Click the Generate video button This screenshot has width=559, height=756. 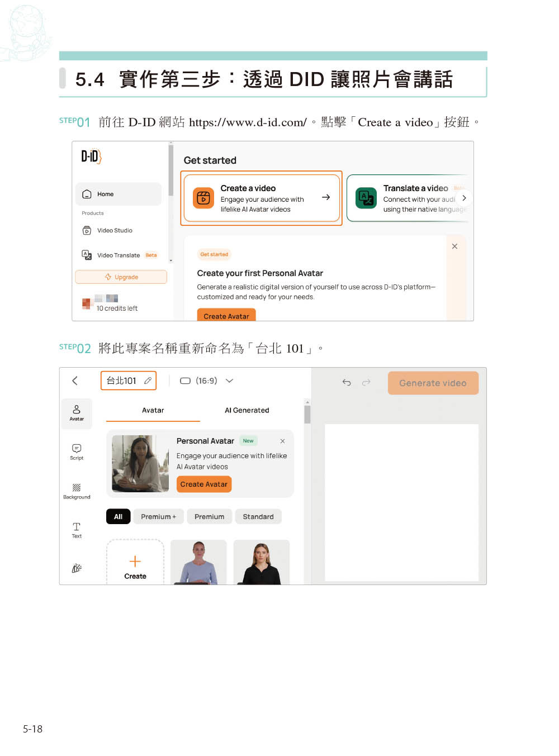433,383
